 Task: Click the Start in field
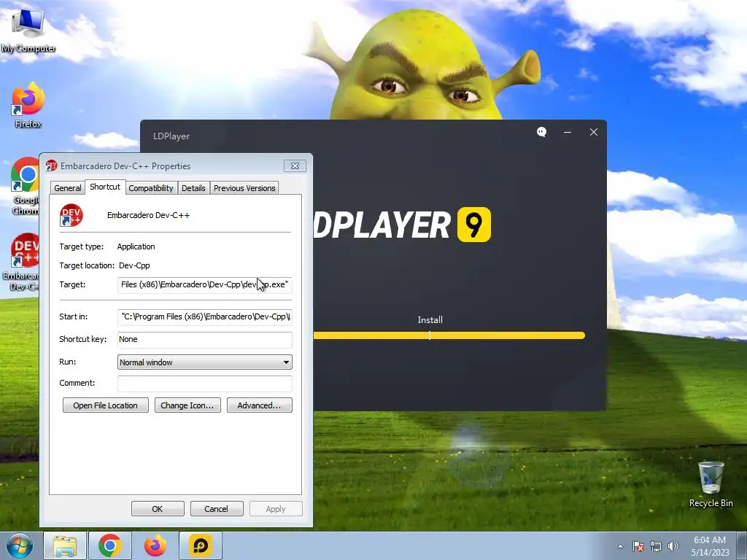pyautogui.click(x=205, y=316)
